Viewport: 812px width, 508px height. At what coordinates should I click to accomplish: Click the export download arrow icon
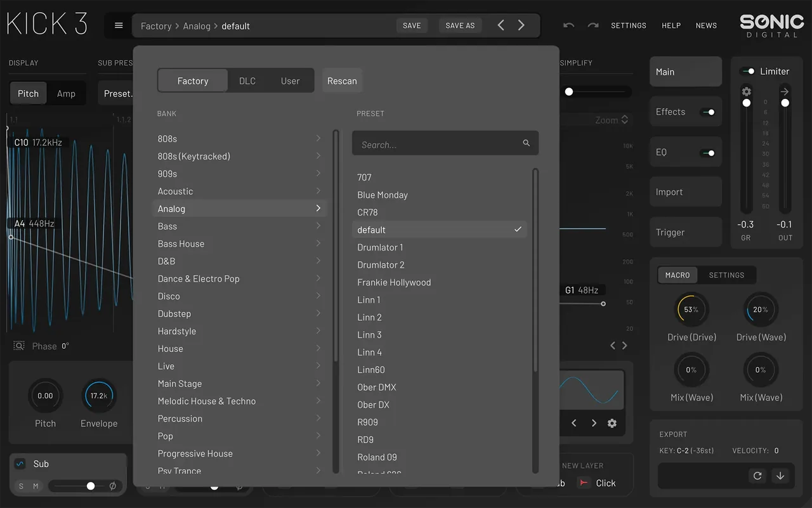pyautogui.click(x=781, y=476)
